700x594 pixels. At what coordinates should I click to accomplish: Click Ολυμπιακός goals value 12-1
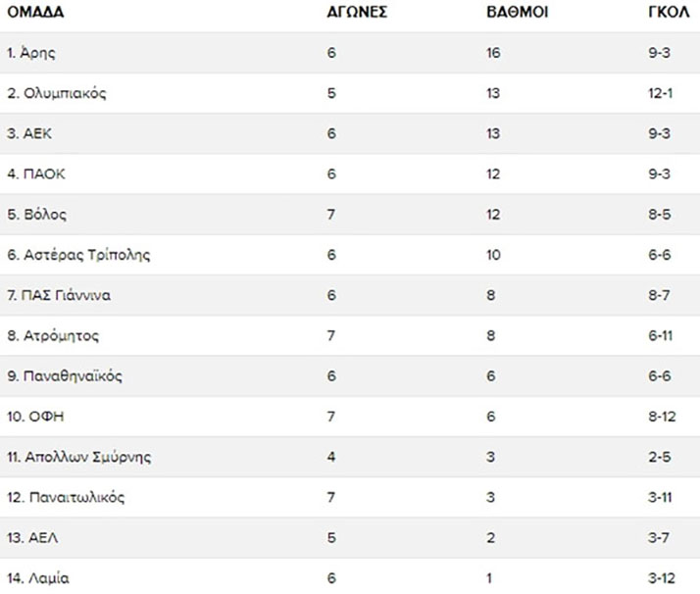(660, 93)
